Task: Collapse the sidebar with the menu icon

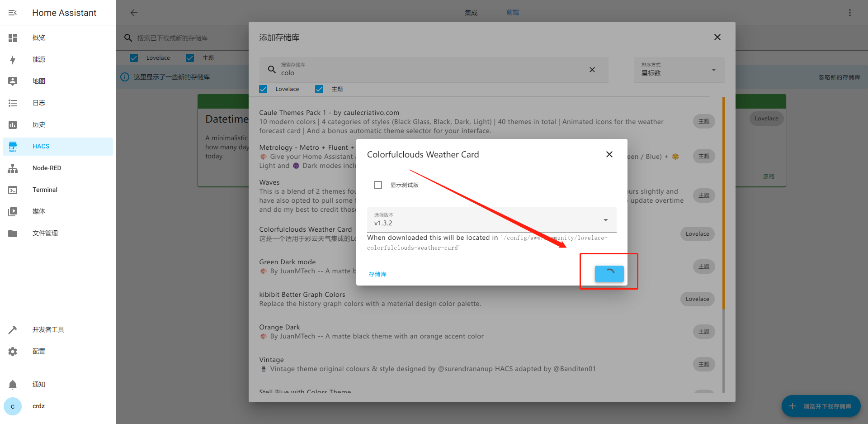Action: [x=13, y=13]
